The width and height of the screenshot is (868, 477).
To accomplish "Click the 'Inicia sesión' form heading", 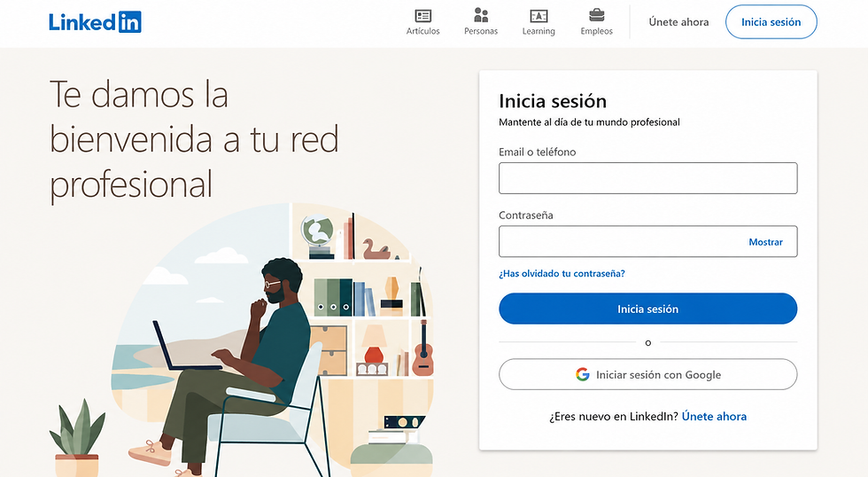I will pos(553,101).
